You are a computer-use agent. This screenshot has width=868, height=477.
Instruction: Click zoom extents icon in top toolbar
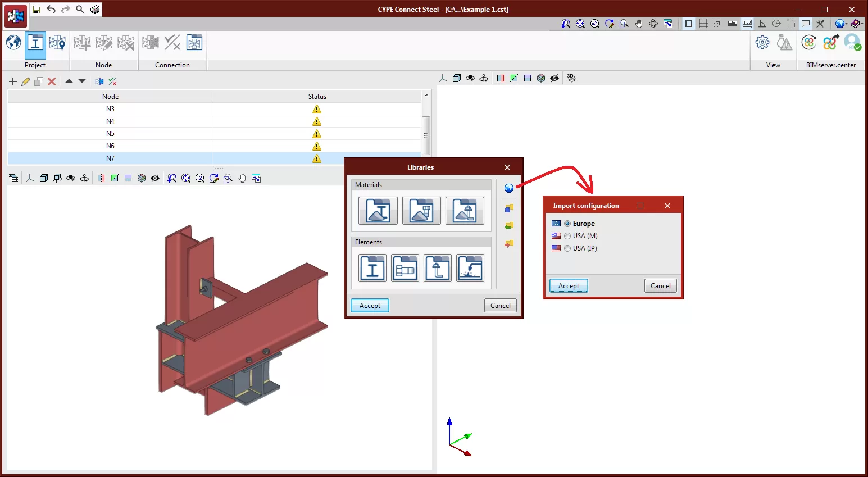click(580, 24)
